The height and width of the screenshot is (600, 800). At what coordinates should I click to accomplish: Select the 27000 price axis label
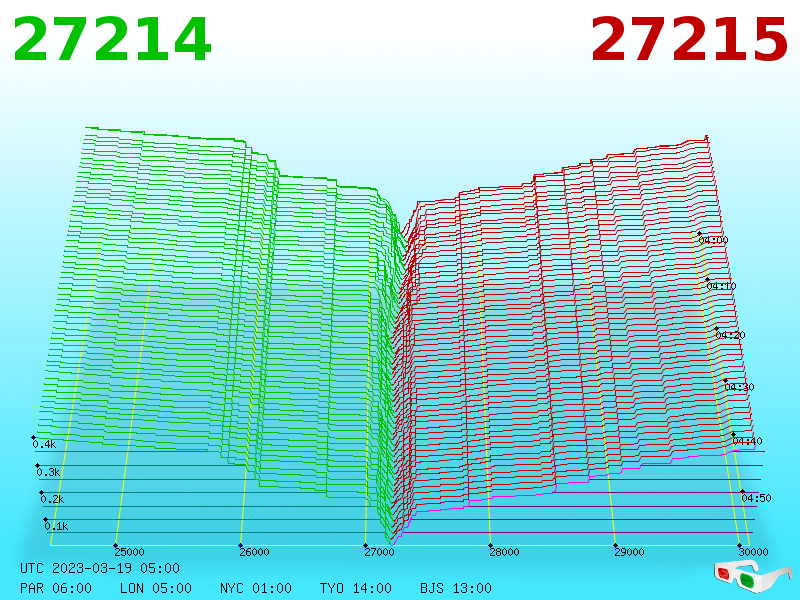[x=379, y=552]
